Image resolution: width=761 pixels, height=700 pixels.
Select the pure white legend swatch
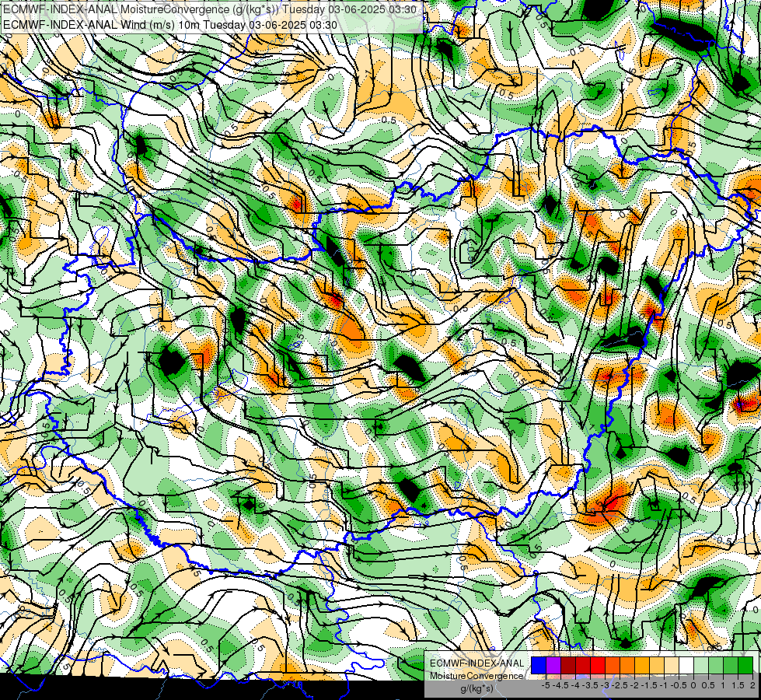click(686, 665)
